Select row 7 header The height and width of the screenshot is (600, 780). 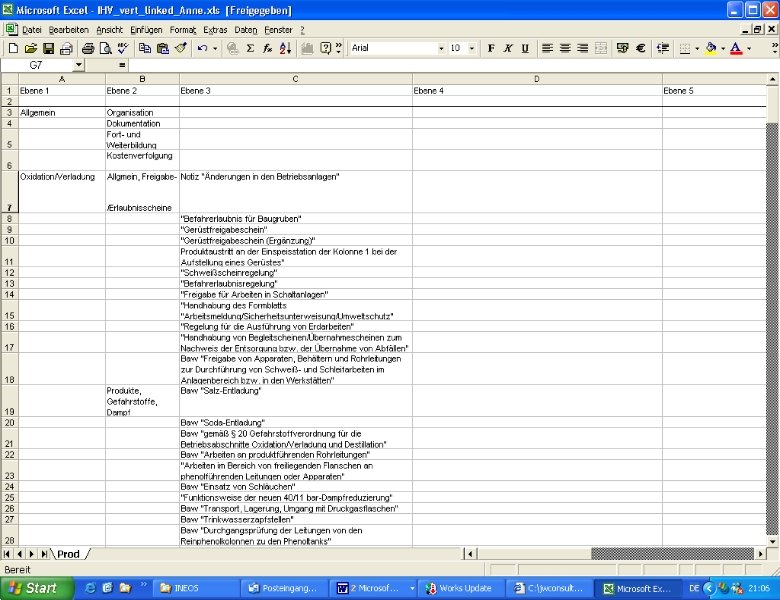[x=9, y=192]
